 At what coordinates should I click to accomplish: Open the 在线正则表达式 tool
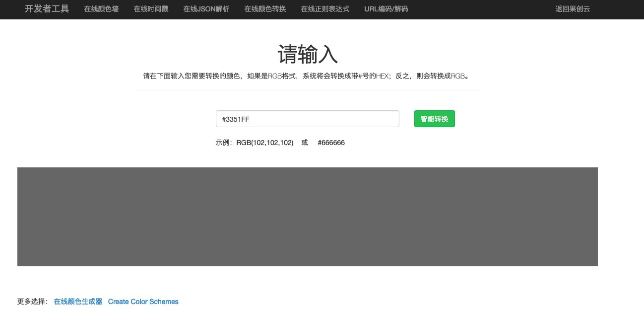click(x=325, y=9)
